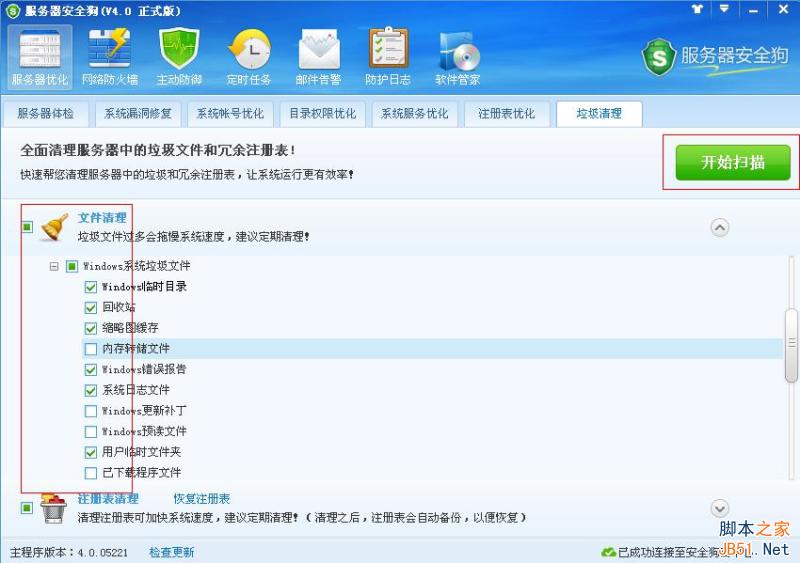The height and width of the screenshot is (563, 800).
Task: Switch to the 注册表优化 tab
Action: 506,114
